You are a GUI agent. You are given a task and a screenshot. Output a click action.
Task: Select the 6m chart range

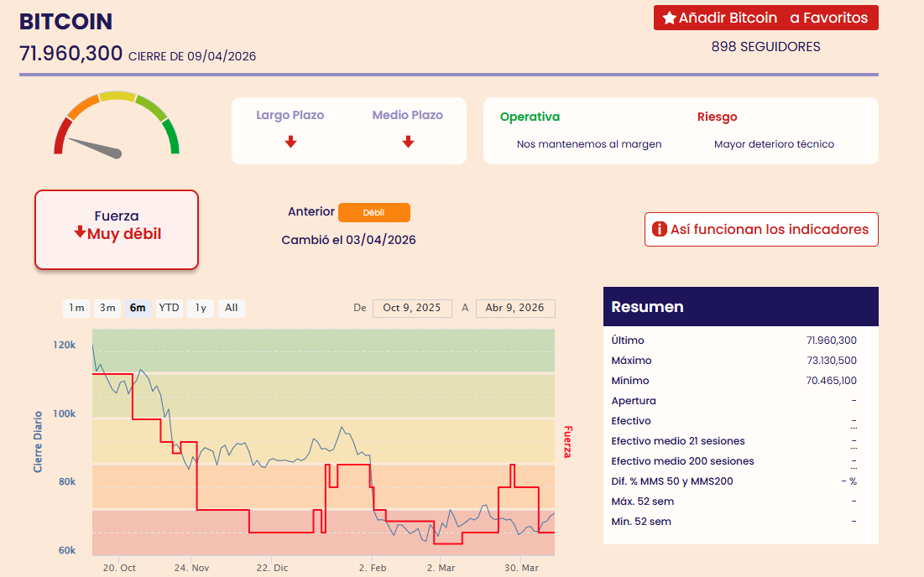tap(138, 308)
